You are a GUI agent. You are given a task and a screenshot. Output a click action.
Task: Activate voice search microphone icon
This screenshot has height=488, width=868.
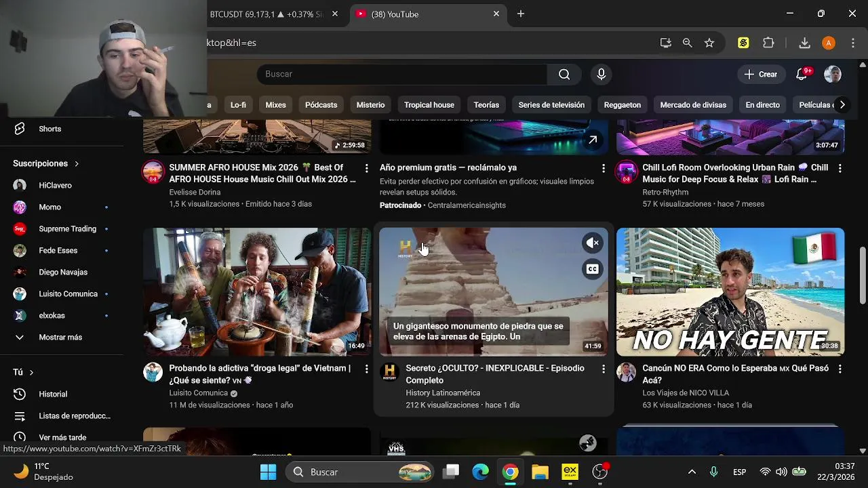point(601,75)
